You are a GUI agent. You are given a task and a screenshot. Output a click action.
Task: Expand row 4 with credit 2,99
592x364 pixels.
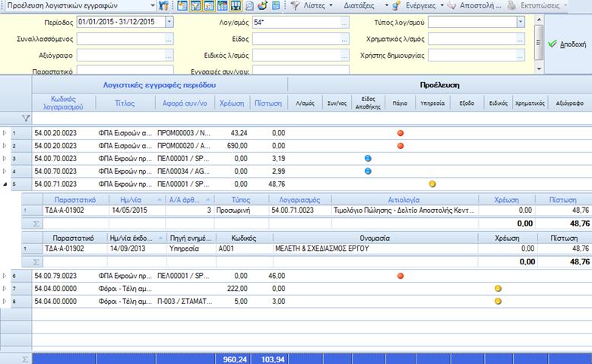click(5, 172)
